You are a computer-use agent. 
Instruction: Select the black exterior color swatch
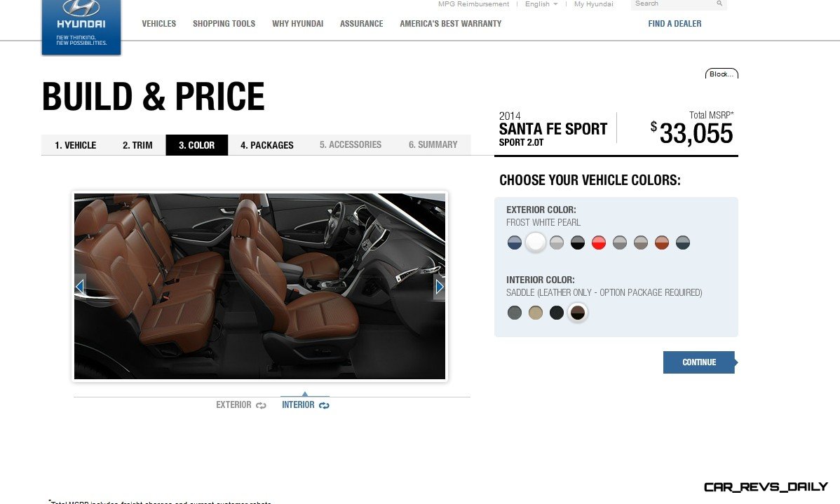point(578,243)
